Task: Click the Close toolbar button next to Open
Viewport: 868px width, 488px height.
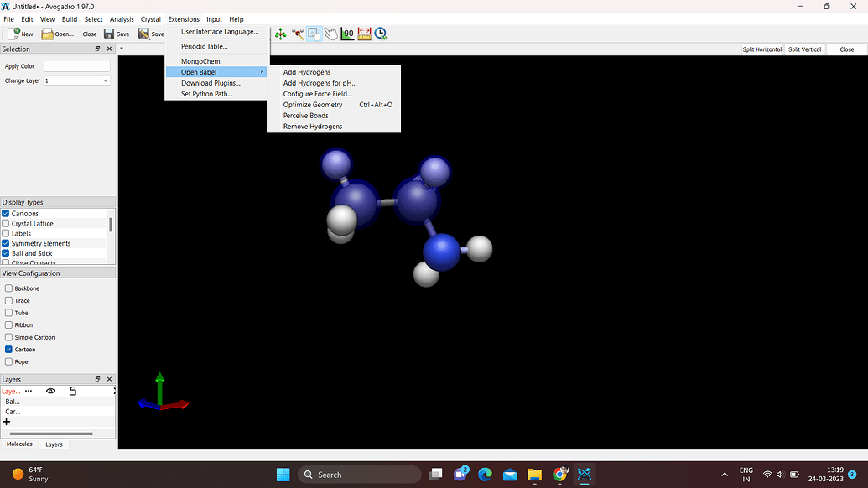Action: tap(90, 34)
